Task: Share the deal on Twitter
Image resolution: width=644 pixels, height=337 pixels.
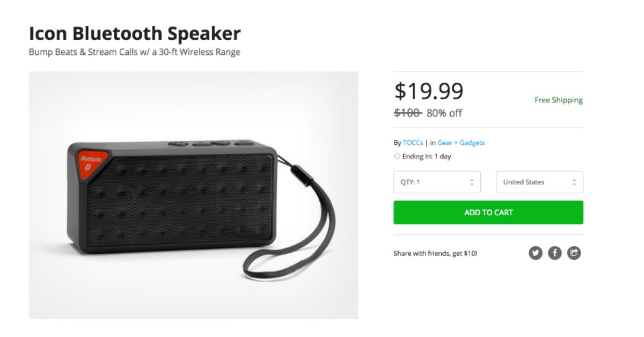Action: click(535, 253)
